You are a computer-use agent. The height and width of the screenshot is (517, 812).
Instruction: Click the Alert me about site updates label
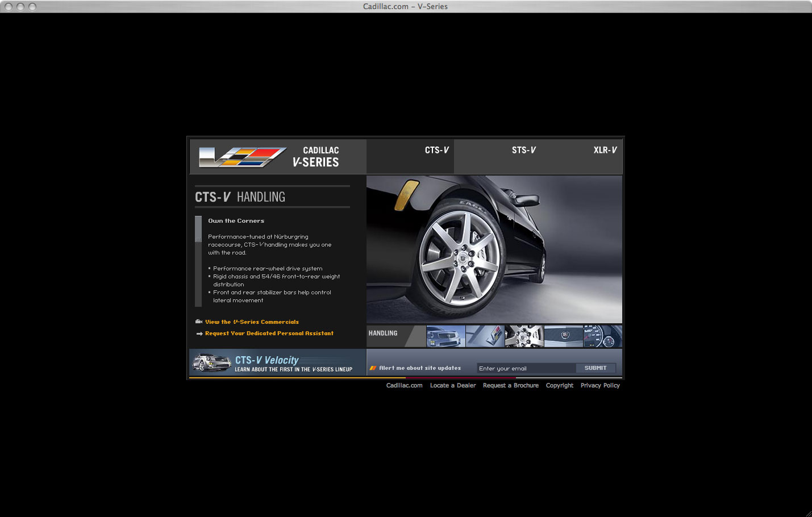click(420, 368)
